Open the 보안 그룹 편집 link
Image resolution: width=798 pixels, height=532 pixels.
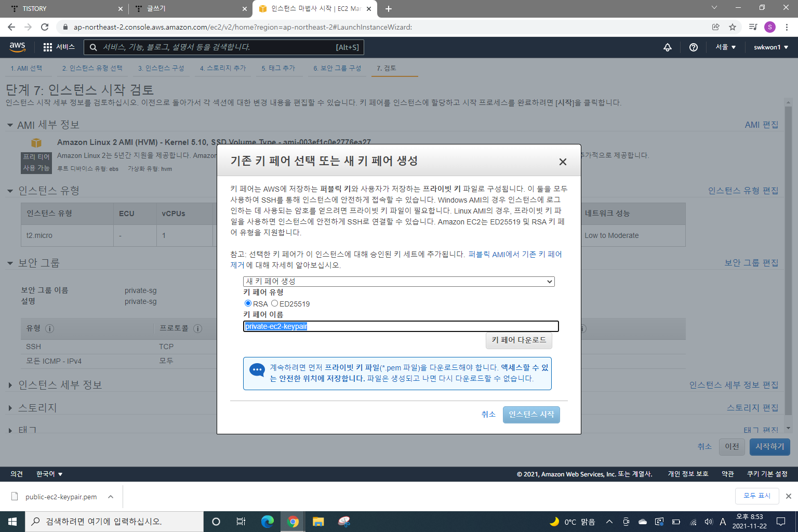(x=752, y=263)
